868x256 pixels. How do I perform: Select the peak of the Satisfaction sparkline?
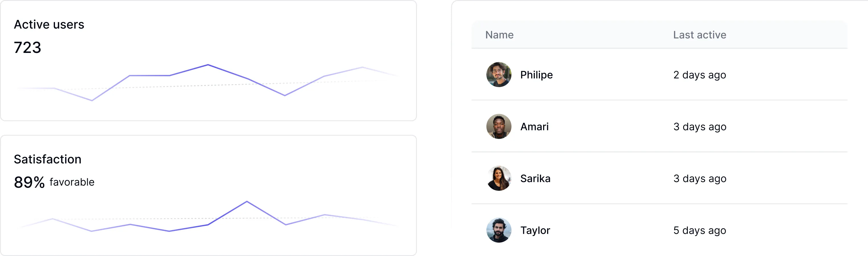click(x=247, y=201)
